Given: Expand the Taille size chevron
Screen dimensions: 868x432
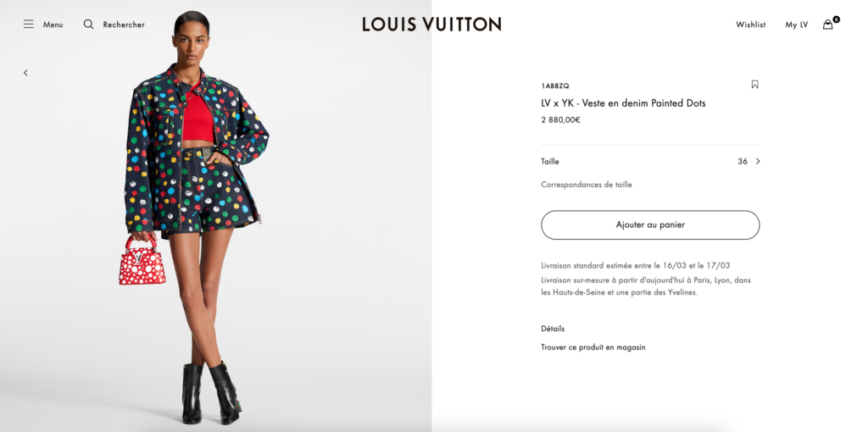Looking at the screenshot, I should click(x=758, y=162).
